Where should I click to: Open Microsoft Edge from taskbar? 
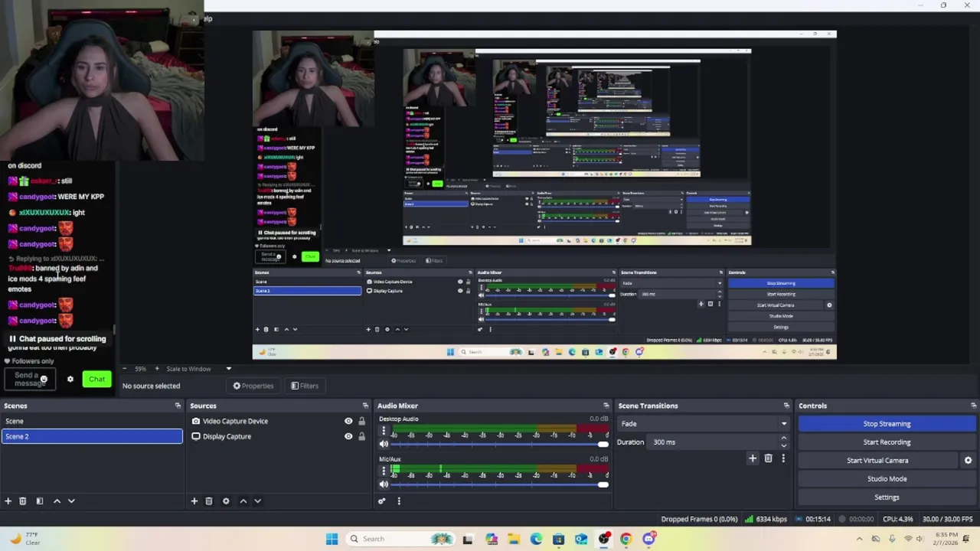coord(536,539)
